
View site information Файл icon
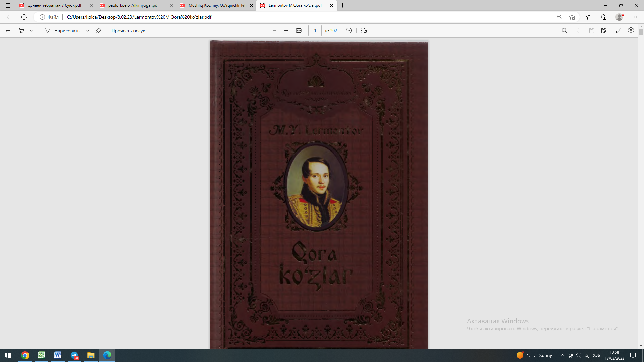49,17
